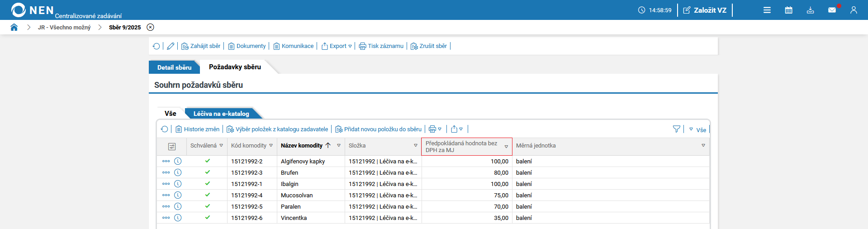The width and height of the screenshot is (868, 229).
Task: Open the column settings icon in the table header
Action: pyautogui.click(x=172, y=146)
